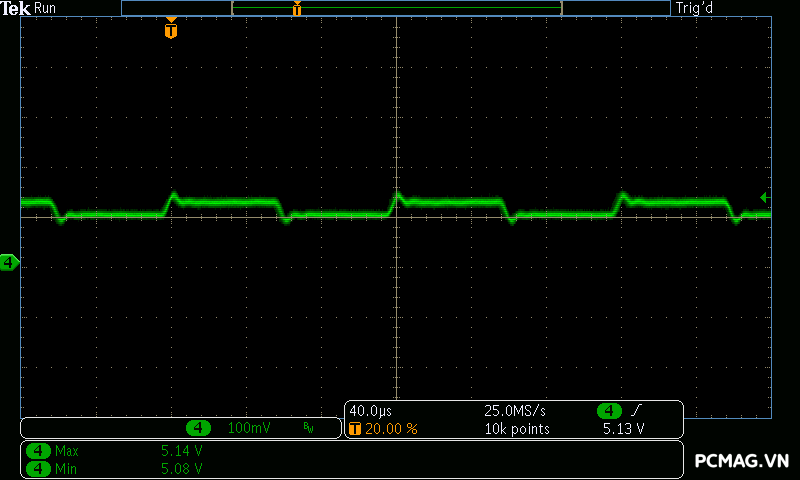
Task: Click the Trig'd trigger status indicator
Action: 694,8
